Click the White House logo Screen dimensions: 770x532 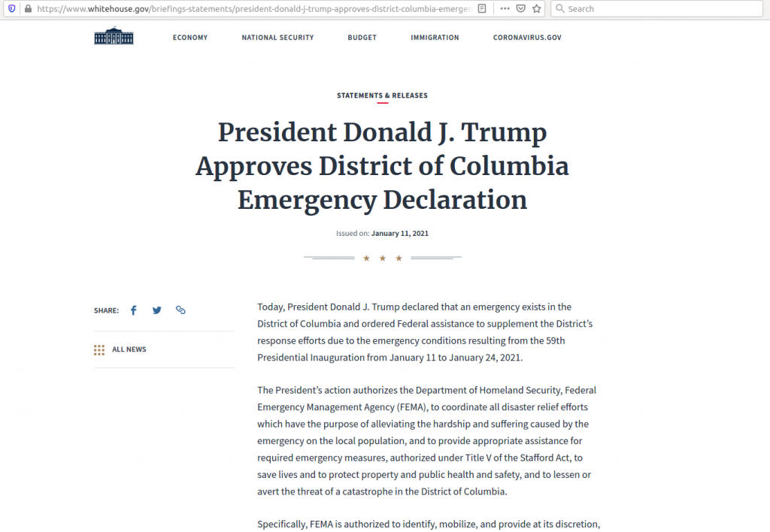114,37
